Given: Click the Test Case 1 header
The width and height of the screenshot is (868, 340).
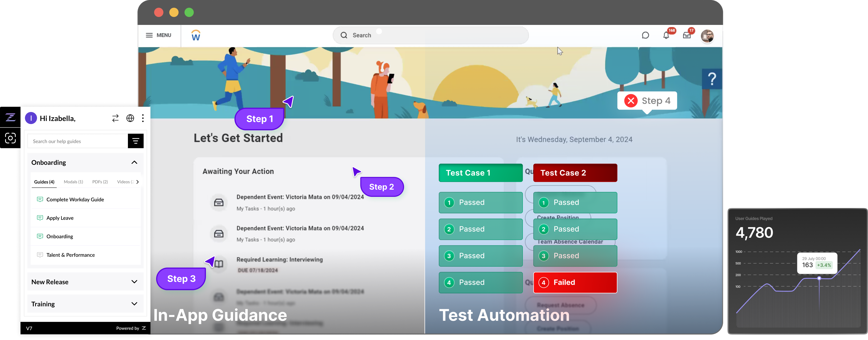Looking at the screenshot, I should [480, 173].
